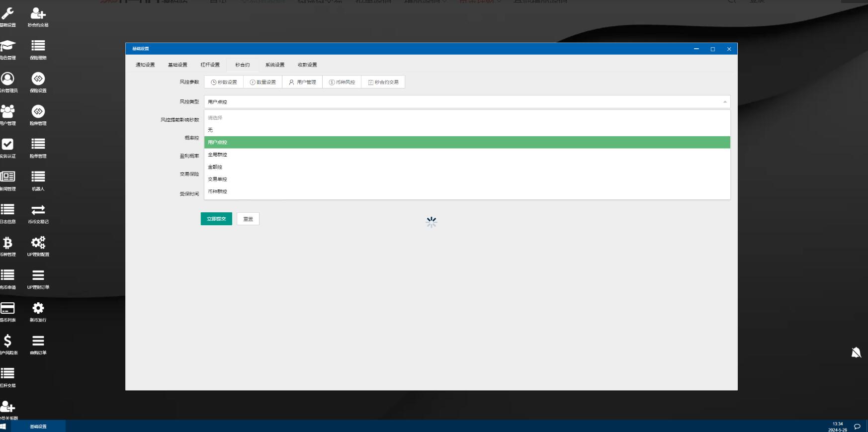Open the 申购订单 icon
This screenshot has width=868, height=432.
click(38, 344)
